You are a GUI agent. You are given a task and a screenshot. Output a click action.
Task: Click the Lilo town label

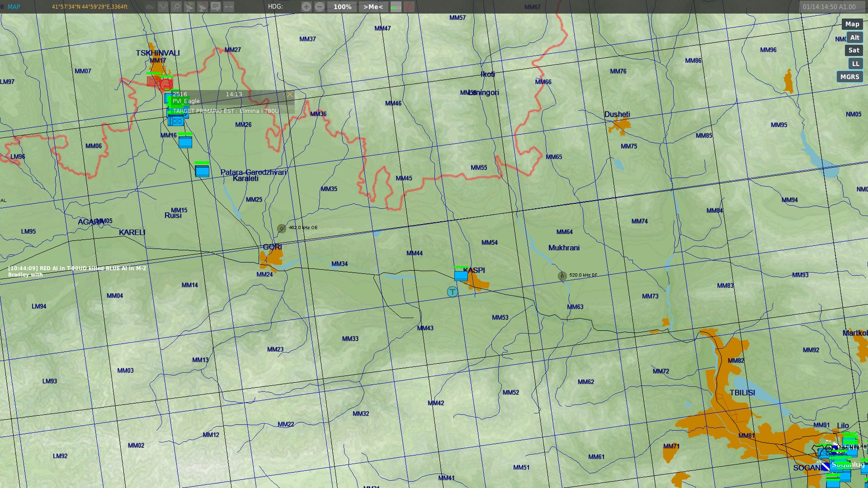(x=843, y=426)
